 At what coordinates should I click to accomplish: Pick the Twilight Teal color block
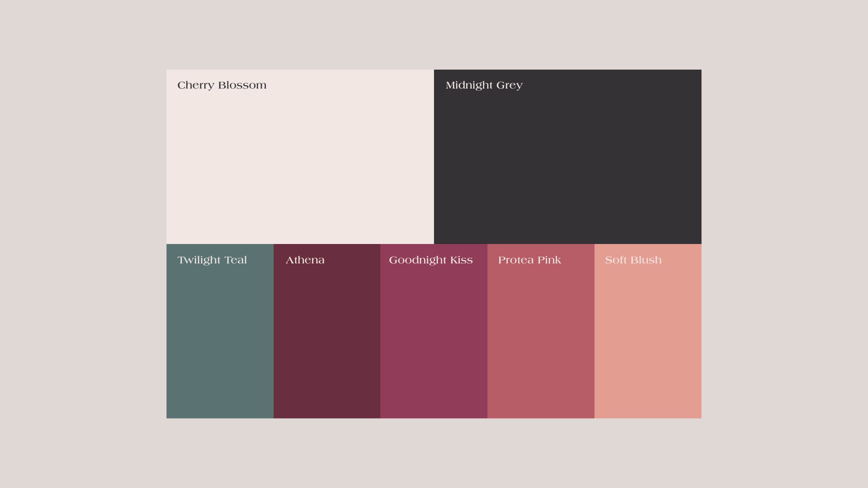220,339
